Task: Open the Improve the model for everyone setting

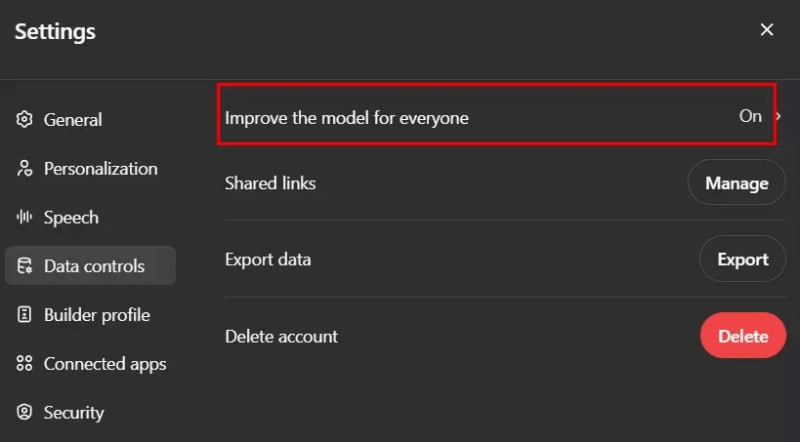Action: [347, 118]
